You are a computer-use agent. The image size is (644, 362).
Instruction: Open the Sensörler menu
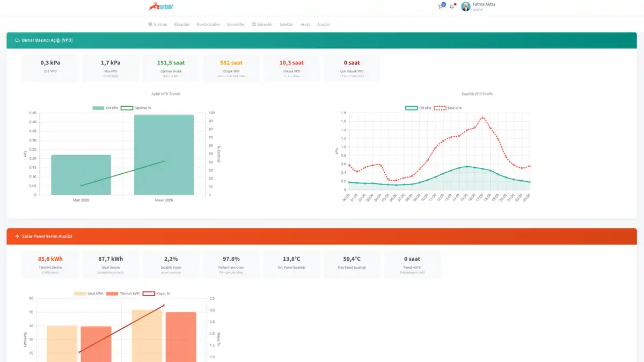coord(236,24)
